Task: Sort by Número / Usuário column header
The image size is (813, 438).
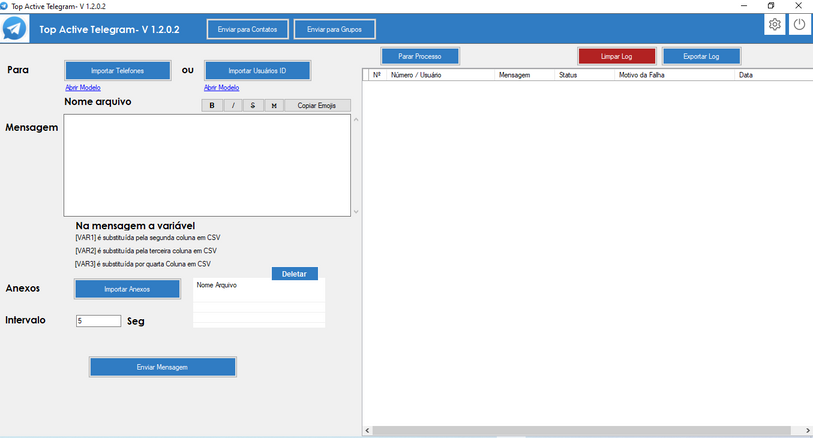Action: pyautogui.click(x=440, y=75)
